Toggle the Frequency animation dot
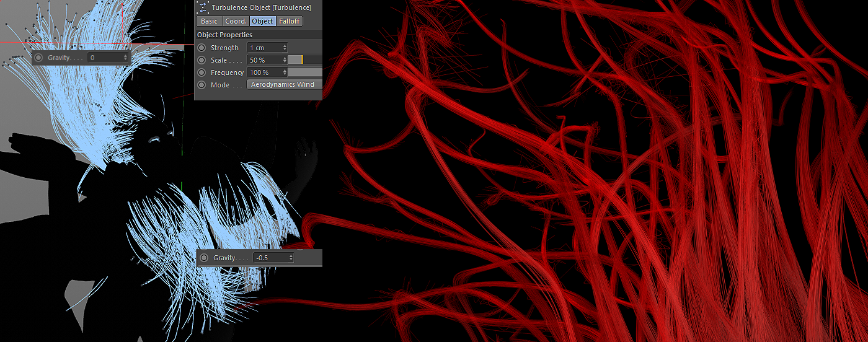 (x=201, y=72)
